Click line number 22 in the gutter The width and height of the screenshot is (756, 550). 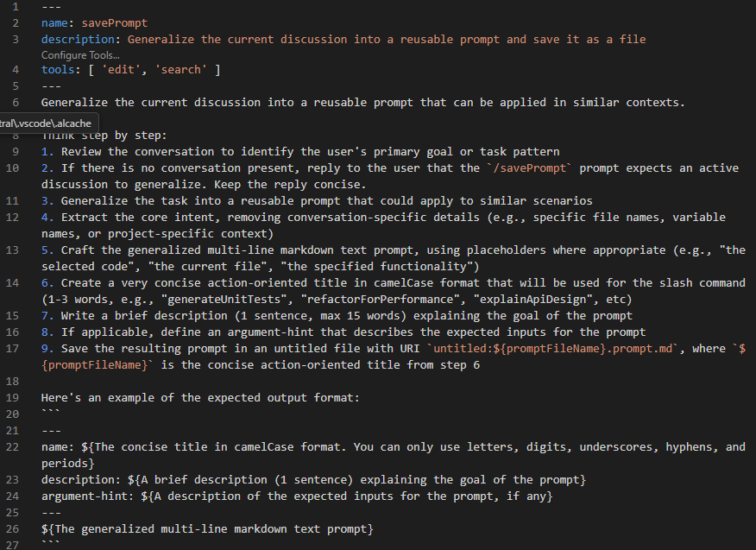pos(12,446)
